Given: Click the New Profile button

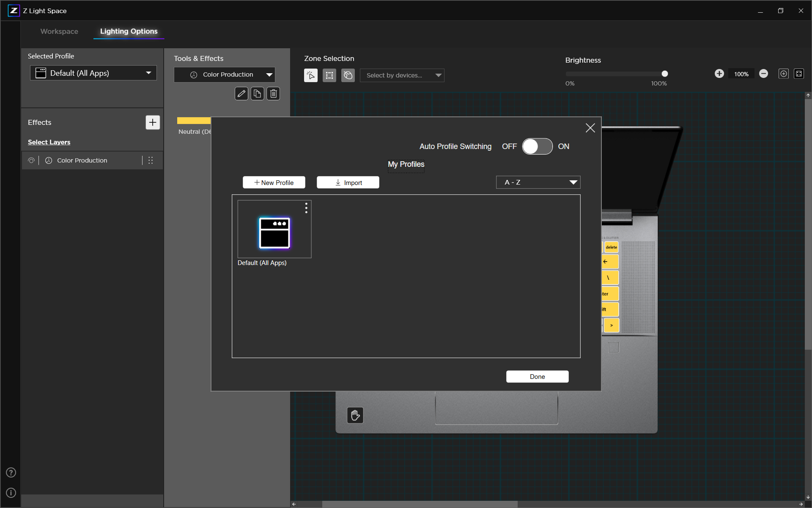Looking at the screenshot, I should coord(274,182).
